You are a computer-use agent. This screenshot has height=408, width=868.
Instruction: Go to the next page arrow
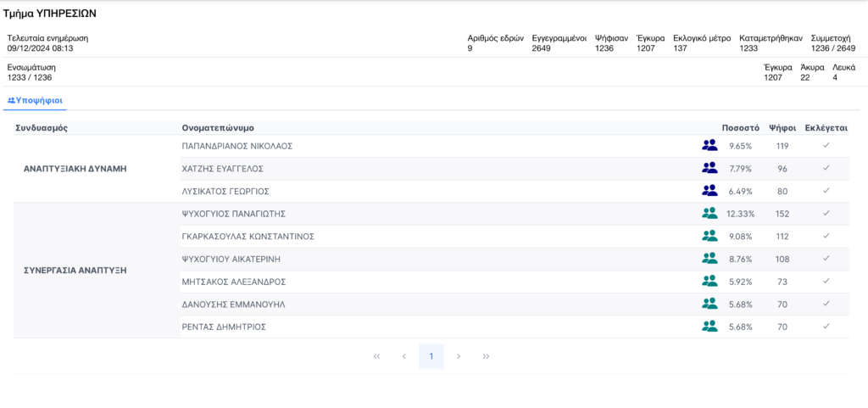point(459,356)
